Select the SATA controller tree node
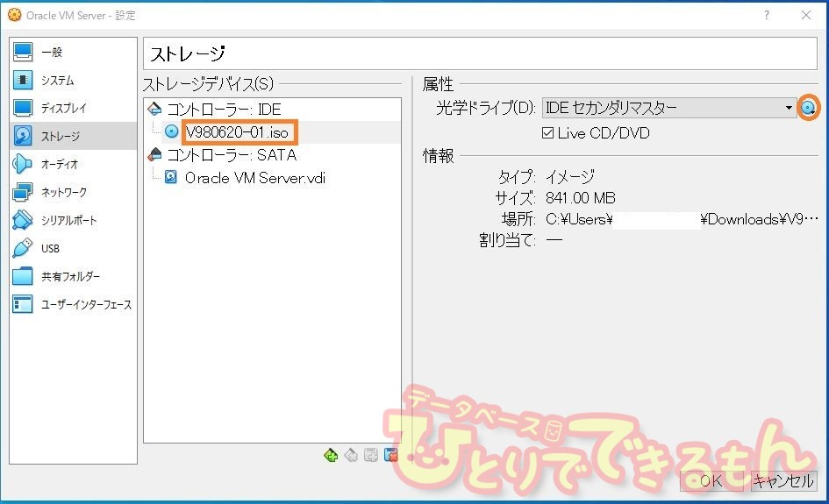The width and height of the screenshot is (829, 504). click(x=231, y=155)
